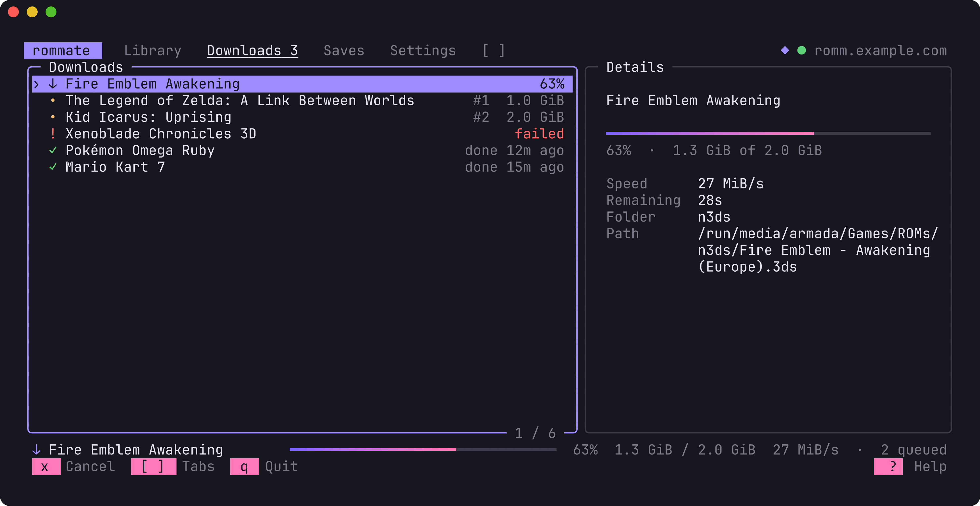Click the green checkmark beside Mario Kart 7
Screen dimensions: 980x506
click(53, 167)
